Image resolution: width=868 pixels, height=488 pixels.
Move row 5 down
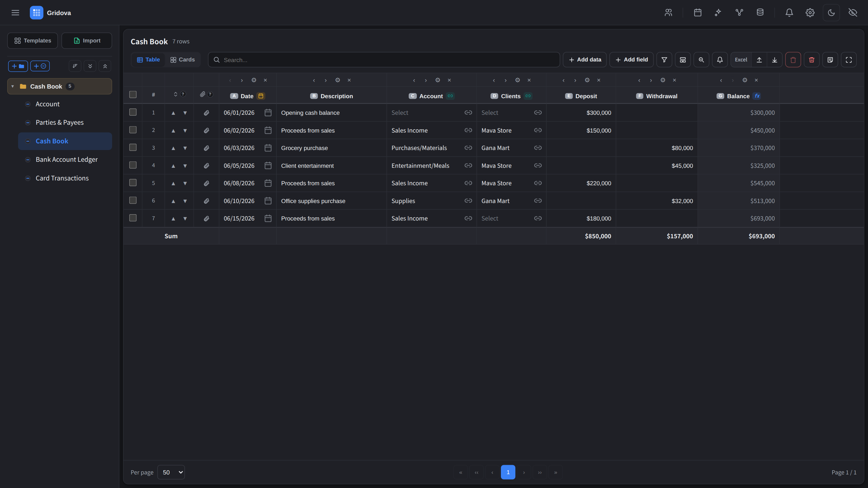point(185,183)
